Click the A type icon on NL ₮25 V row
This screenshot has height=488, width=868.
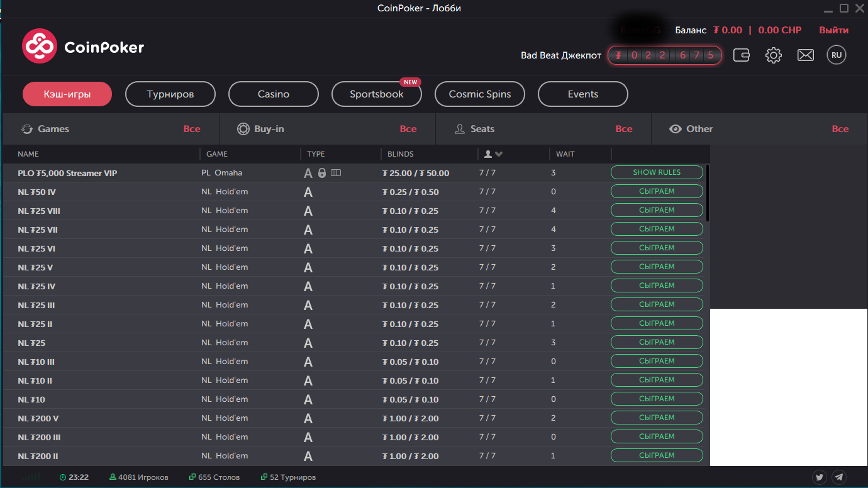pyautogui.click(x=308, y=268)
